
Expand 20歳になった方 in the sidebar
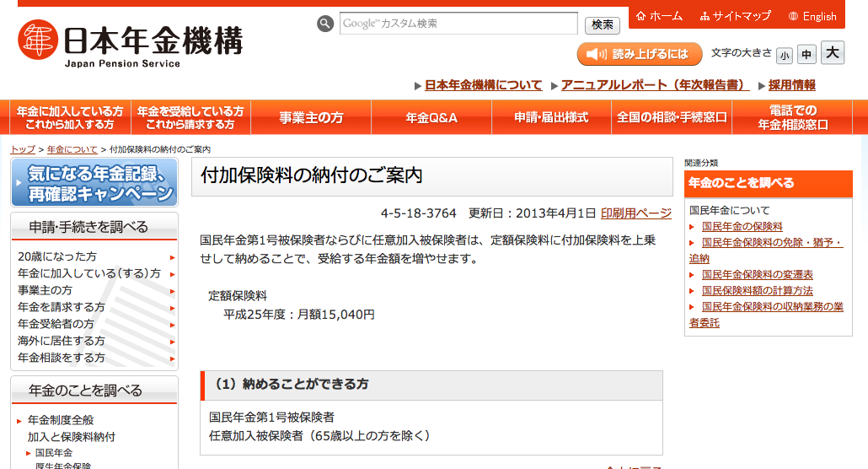[57, 256]
